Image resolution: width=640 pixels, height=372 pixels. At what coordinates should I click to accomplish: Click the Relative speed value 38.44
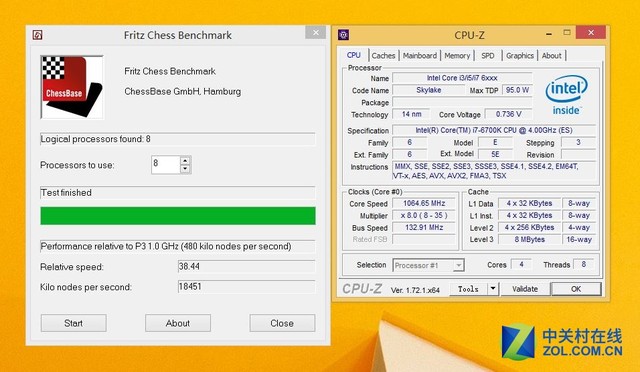click(x=247, y=267)
